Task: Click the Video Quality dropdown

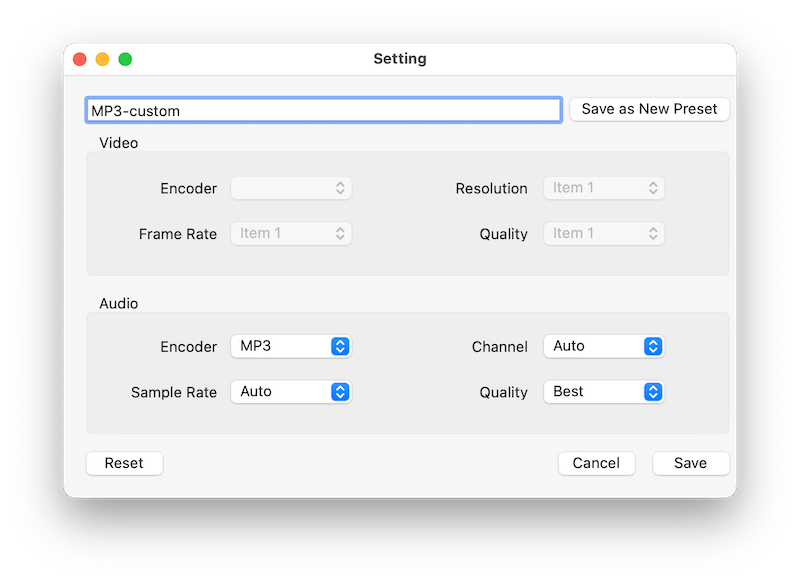Action: 603,233
